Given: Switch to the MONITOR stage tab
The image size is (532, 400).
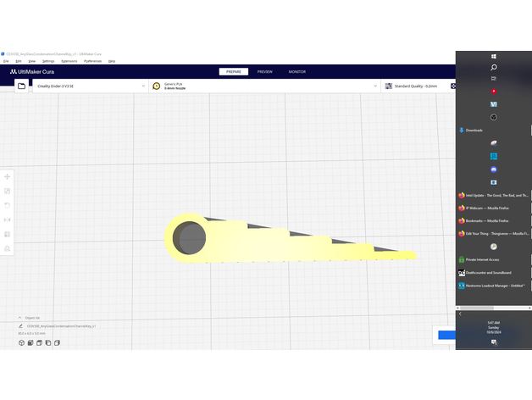Looking at the screenshot, I should tap(296, 72).
